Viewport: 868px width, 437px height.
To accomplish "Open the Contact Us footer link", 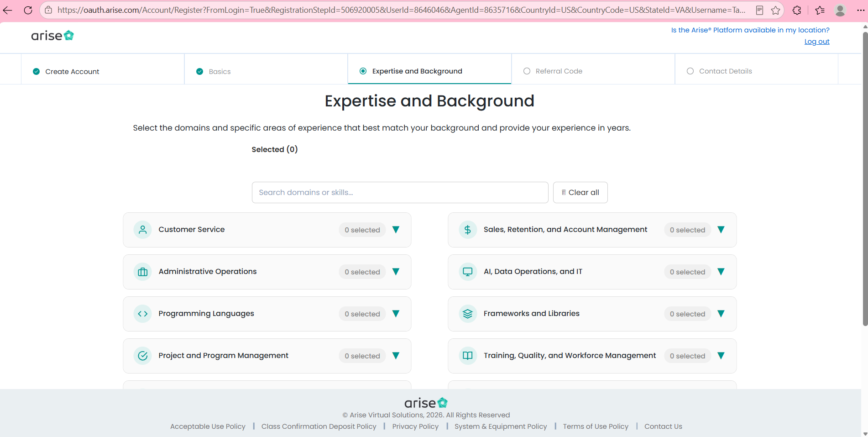I will pyautogui.click(x=663, y=426).
